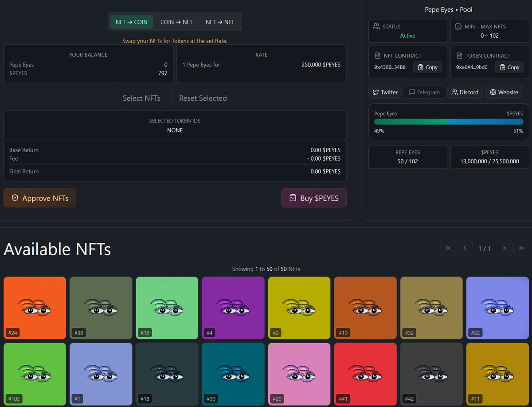Jump to the first NFT page

(448, 248)
